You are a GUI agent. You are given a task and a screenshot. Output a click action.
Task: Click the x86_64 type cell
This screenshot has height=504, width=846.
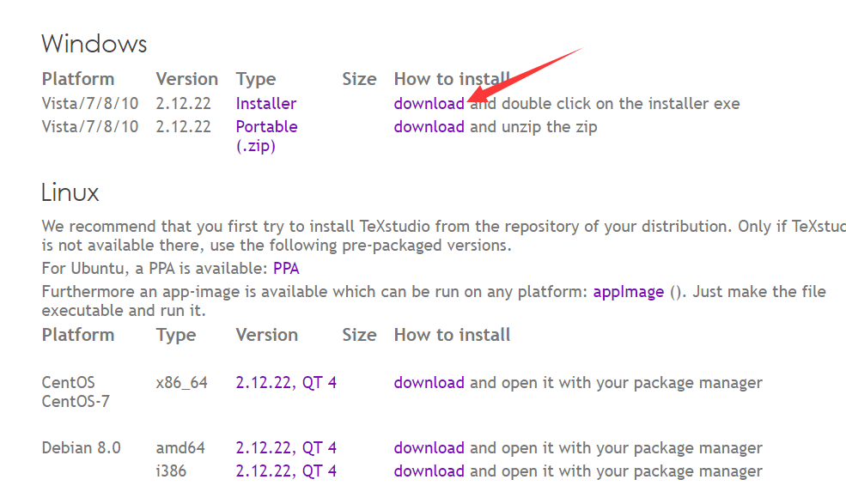click(181, 383)
